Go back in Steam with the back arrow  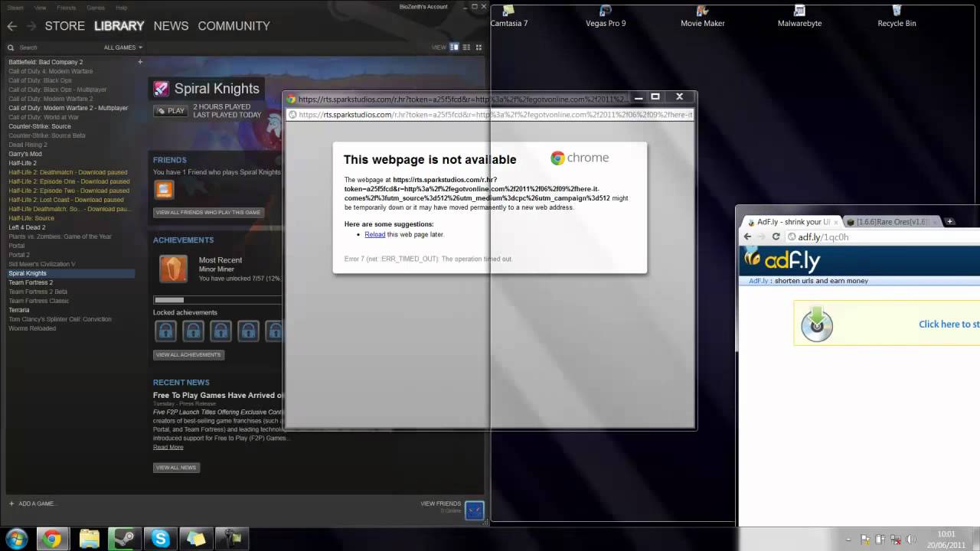click(x=11, y=26)
